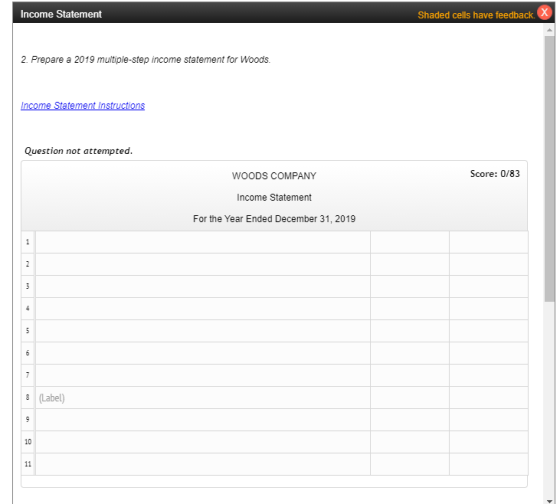Click the label cell in row 1
560x504 pixels.
pyautogui.click(x=203, y=242)
